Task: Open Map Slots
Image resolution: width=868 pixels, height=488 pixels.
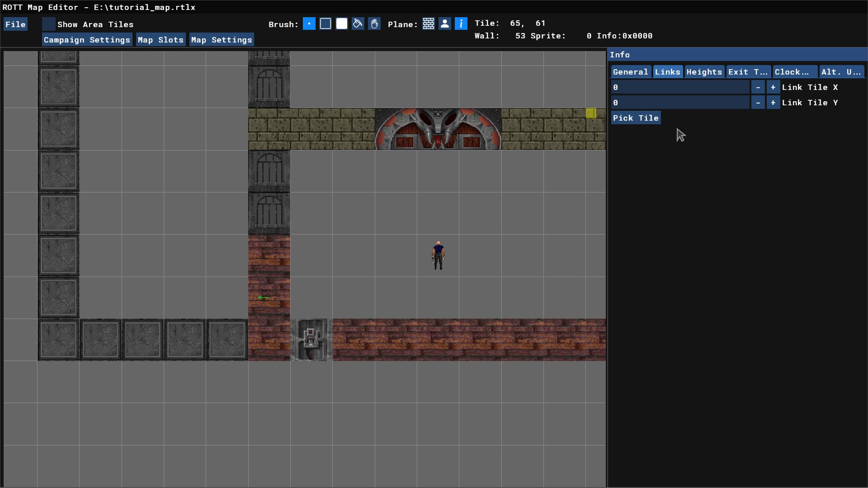Action: point(160,40)
